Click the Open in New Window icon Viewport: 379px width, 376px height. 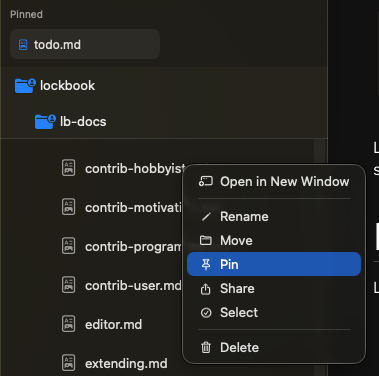(206, 182)
